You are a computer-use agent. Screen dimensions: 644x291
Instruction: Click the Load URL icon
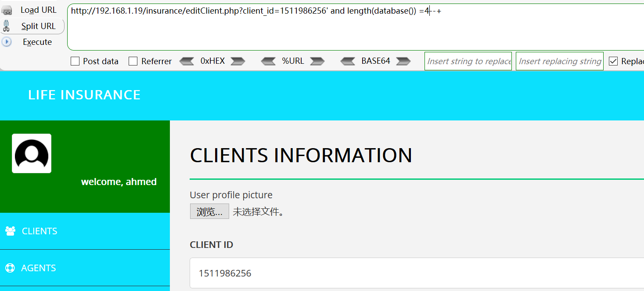(7, 10)
